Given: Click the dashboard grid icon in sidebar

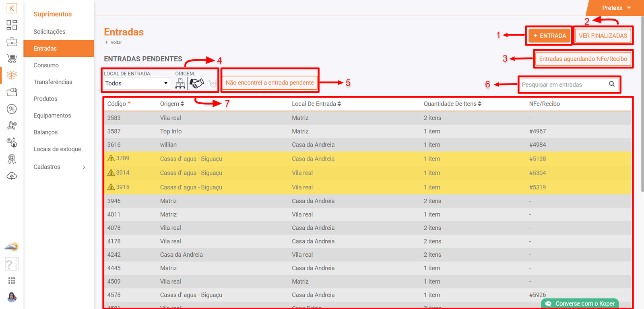Looking at the screenshot, I should [x=12, y=25].
